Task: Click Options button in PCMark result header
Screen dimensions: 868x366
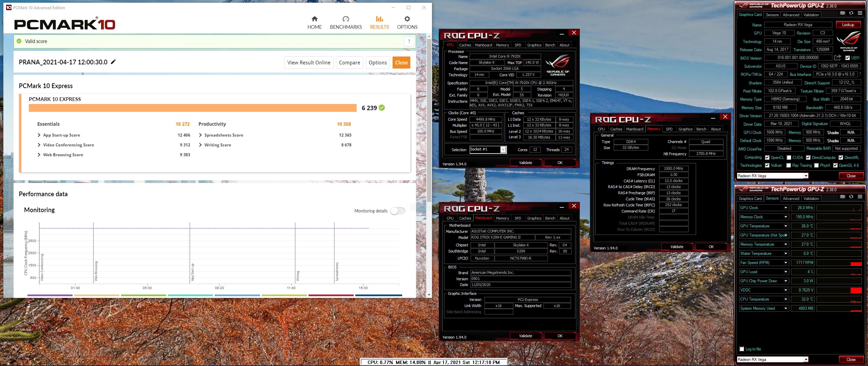Action: pyautogui.click(x=377, y=62)
